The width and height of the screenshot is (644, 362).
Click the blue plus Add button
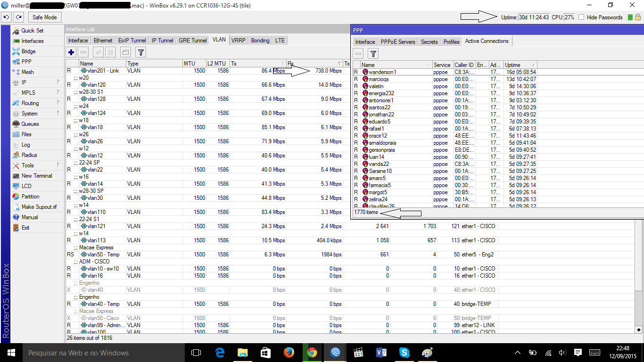point(71,52)
